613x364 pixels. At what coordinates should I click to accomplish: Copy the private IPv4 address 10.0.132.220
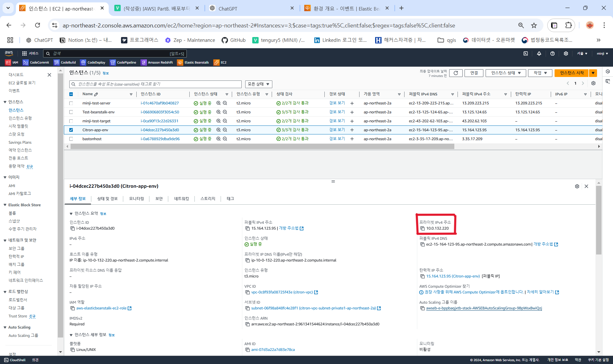coord(423,229)
